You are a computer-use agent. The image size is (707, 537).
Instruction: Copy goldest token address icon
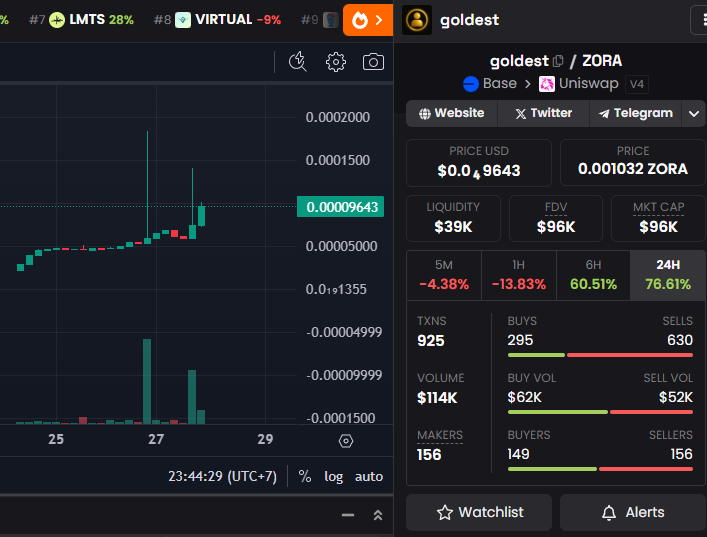558,61
